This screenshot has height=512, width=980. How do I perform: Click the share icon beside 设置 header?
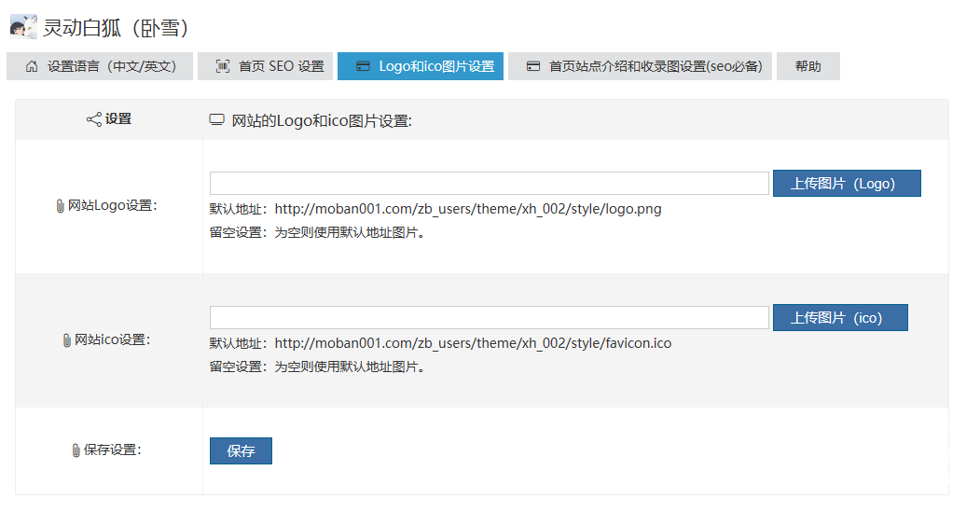(x=93, y=119)
